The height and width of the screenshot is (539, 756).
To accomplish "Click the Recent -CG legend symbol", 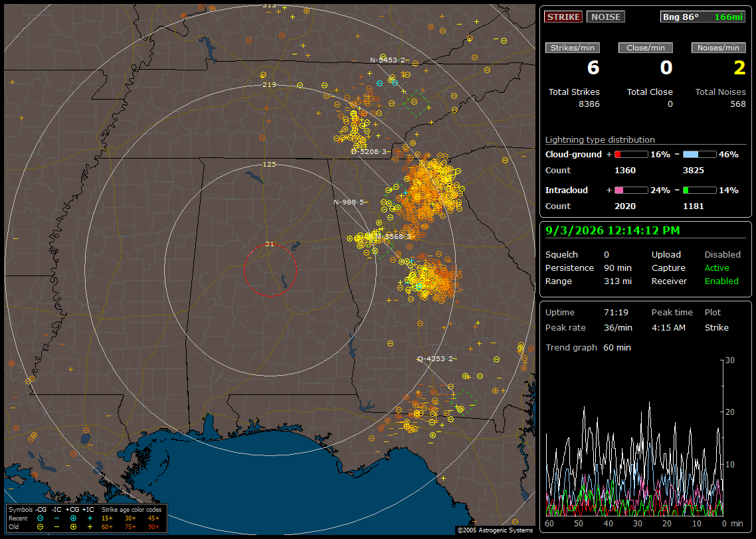I will (40, 518).
